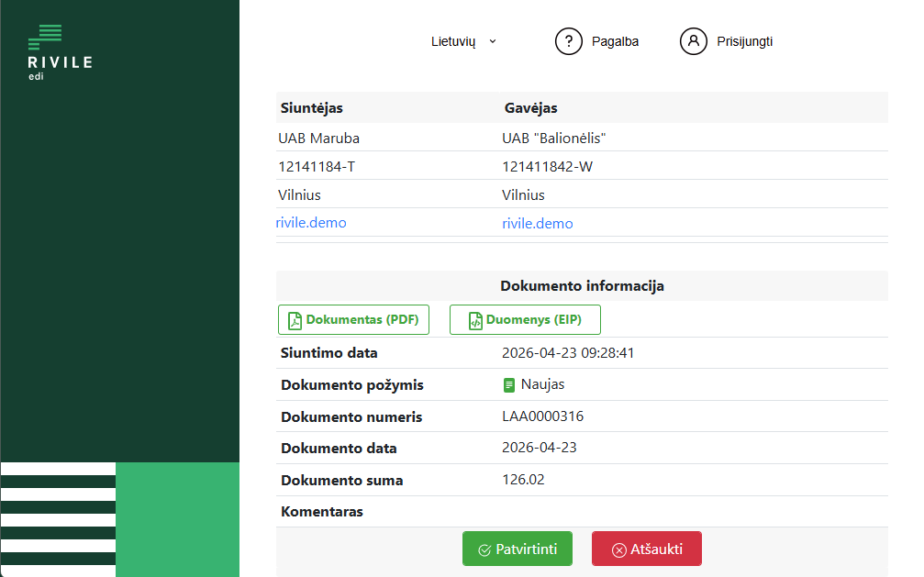Click the Siuntimo data label
This screenshot has height=577, width=924.
tap(328, 353)
